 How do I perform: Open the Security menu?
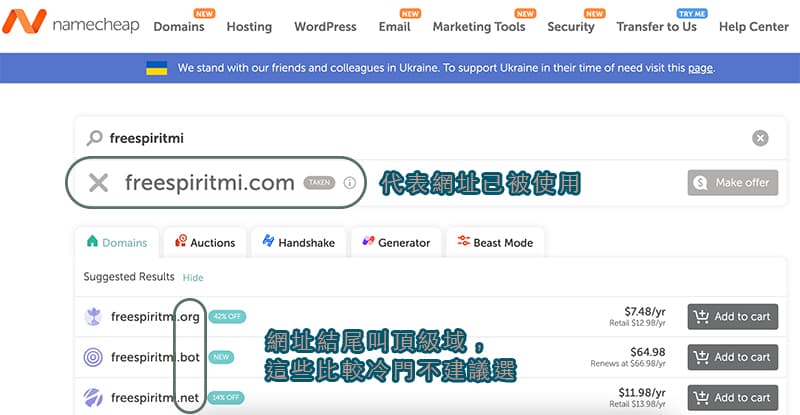click(571, 27)
